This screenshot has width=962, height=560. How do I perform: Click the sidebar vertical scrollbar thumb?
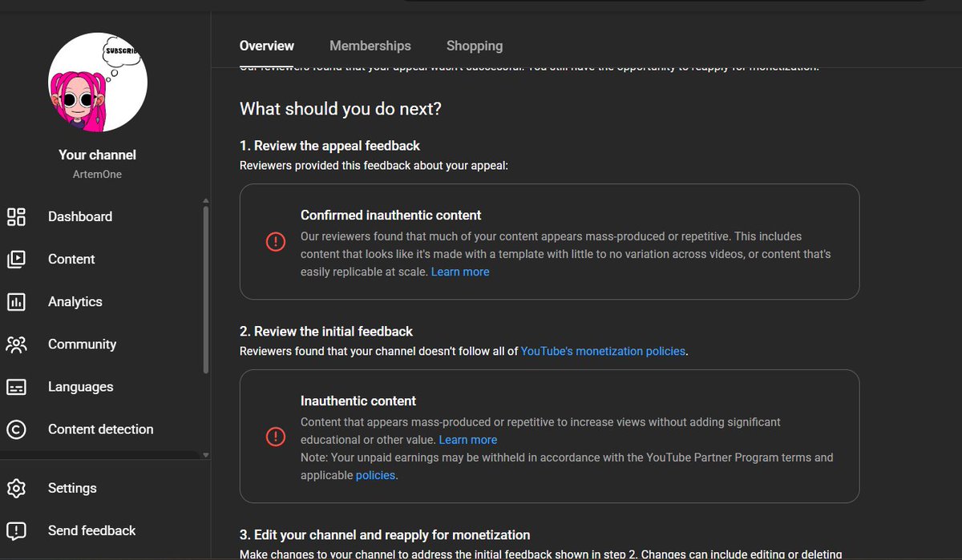point(206,289)
